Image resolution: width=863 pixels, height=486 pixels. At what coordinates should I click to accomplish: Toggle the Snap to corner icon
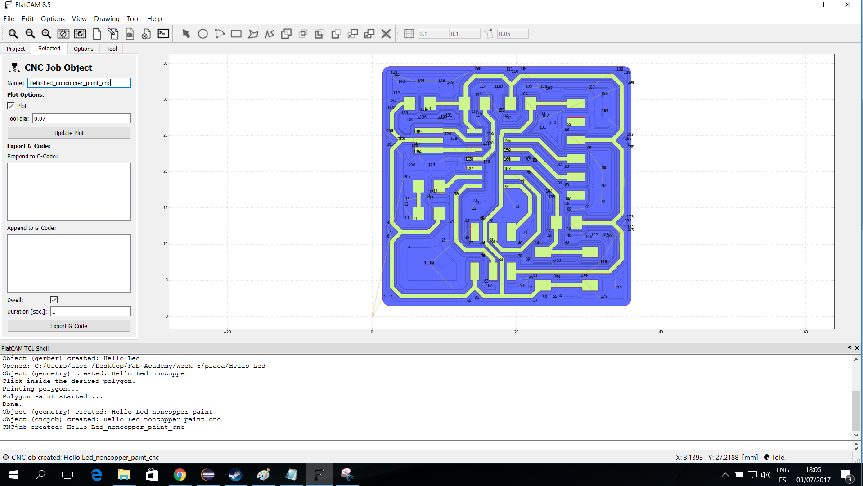(x=489, y=34)
